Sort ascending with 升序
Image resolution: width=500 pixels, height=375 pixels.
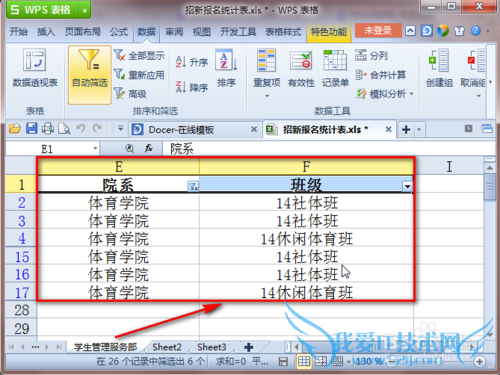click(192, 62)
